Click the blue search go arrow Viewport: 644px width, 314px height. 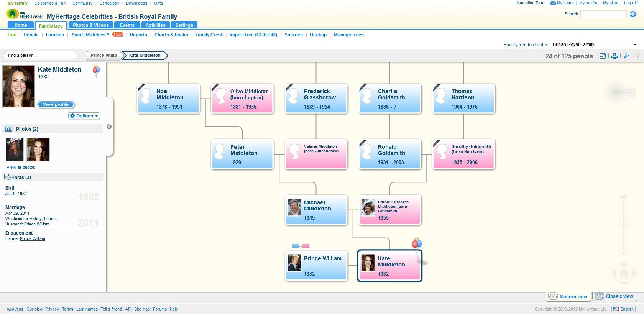(x=633, y=14)
